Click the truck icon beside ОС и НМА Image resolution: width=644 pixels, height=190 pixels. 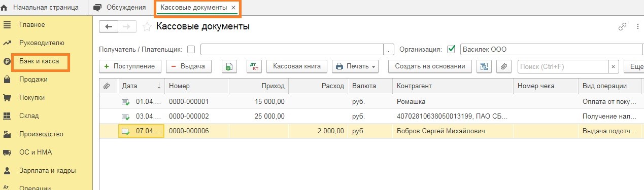pos(7,152)
